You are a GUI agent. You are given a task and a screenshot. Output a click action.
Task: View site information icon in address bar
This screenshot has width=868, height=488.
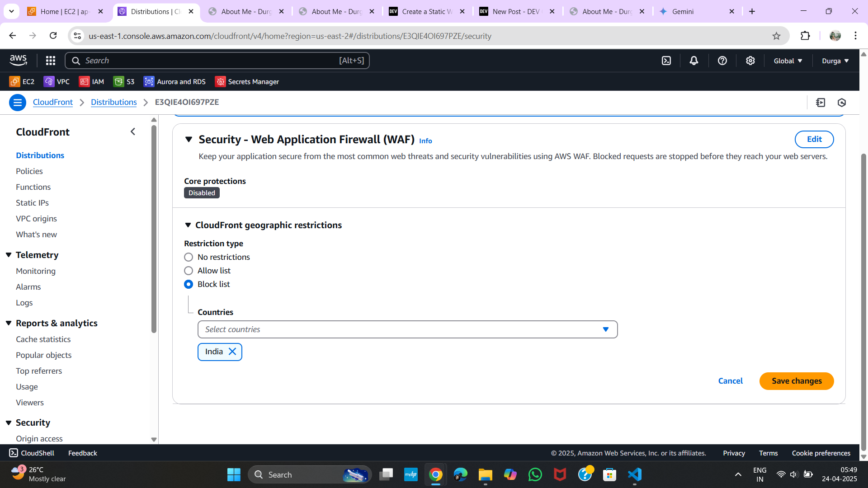(x=78, y=36)
